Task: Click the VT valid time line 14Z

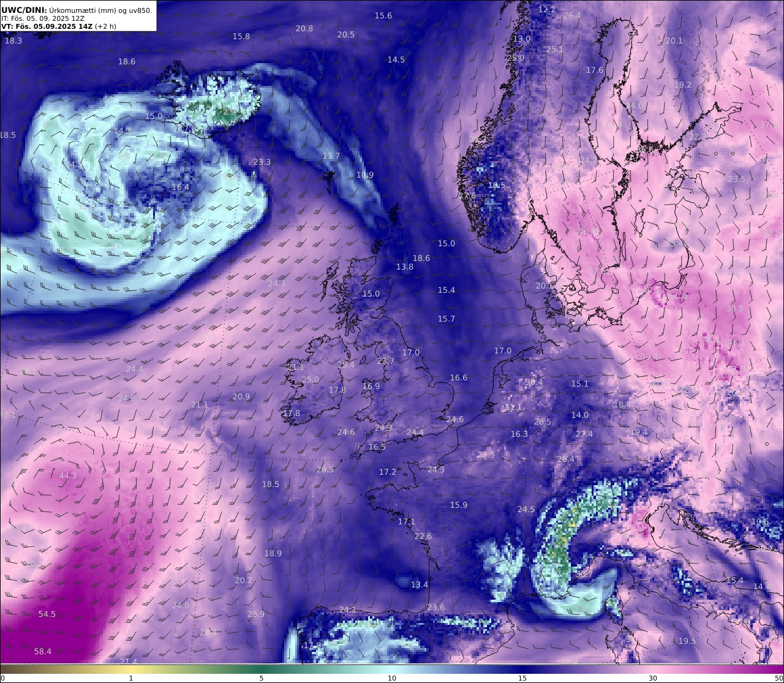Action: coord(59,26)
